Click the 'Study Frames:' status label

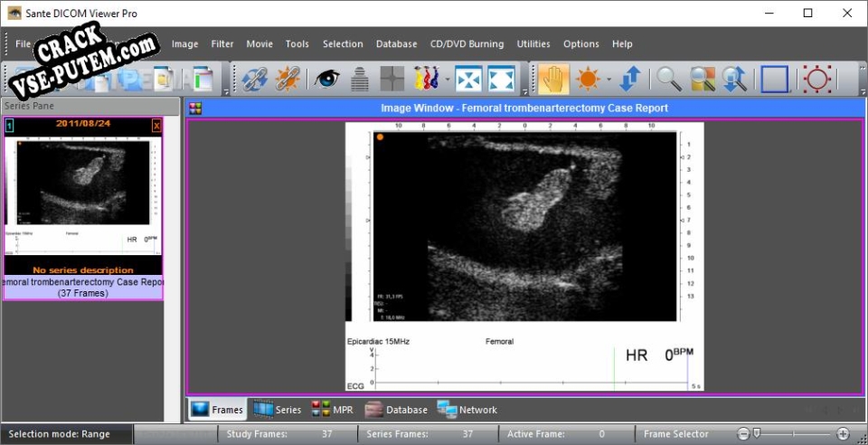coord(257,434)
